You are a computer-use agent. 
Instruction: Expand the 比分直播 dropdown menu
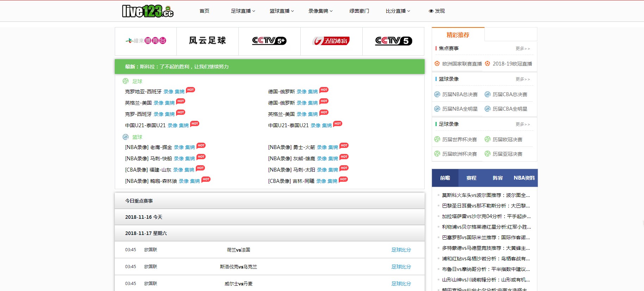[x=398, y=11]
